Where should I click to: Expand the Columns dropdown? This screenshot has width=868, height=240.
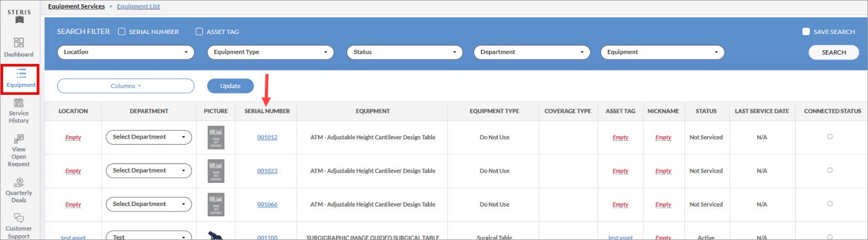click(x=126, y=86)
